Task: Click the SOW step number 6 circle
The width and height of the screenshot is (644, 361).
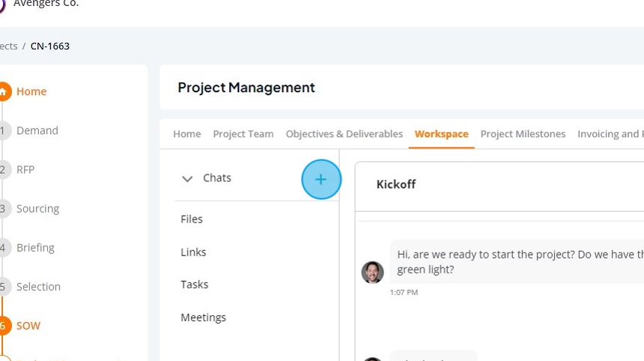Action: [3, 326]
